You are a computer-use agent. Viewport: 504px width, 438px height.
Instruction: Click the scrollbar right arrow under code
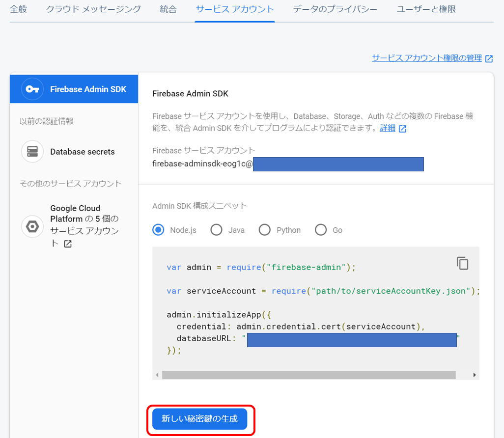(475, 375)
